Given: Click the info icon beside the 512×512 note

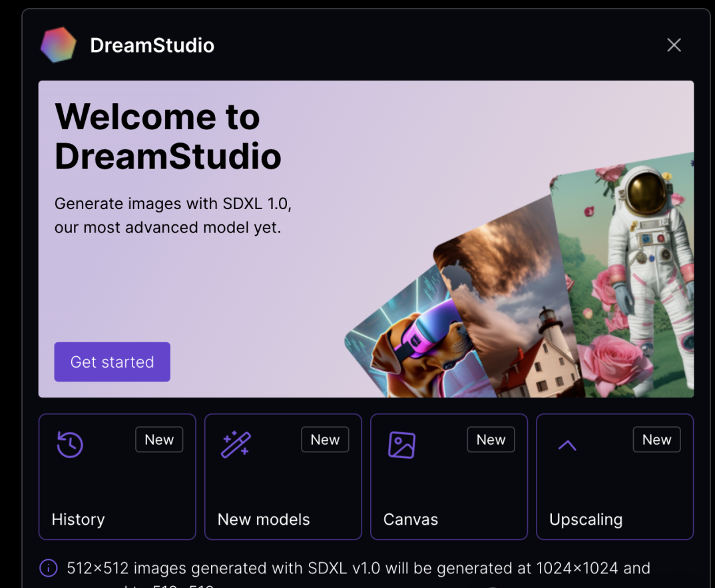Looking at the screenshot, I should pyautogui.click(x=49, y=568).
